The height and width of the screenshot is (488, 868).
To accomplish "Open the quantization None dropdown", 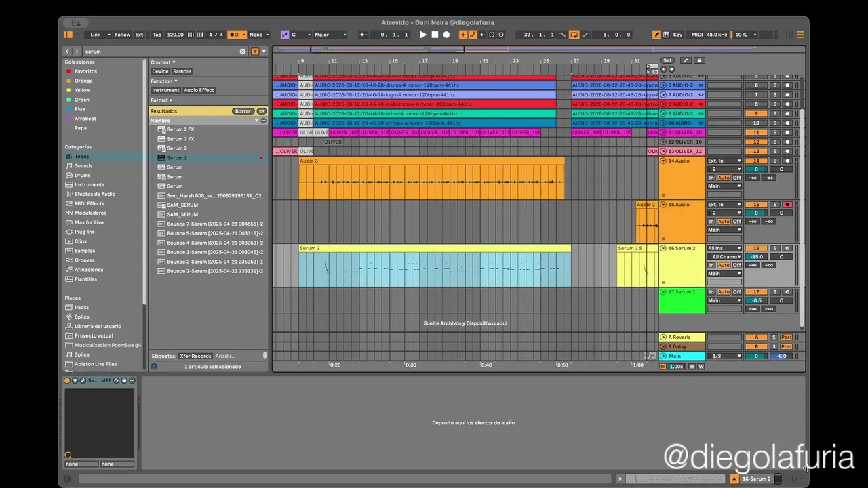I will click(259, 35).
